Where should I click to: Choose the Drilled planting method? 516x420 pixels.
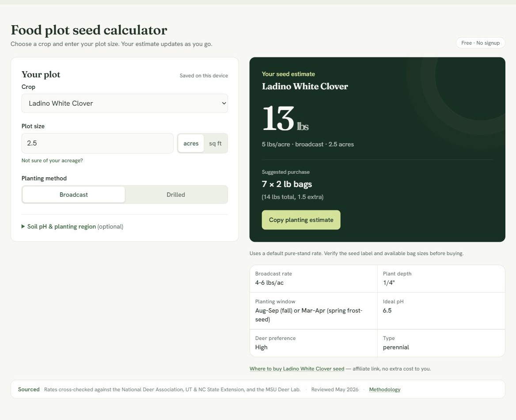coord(176,195)
